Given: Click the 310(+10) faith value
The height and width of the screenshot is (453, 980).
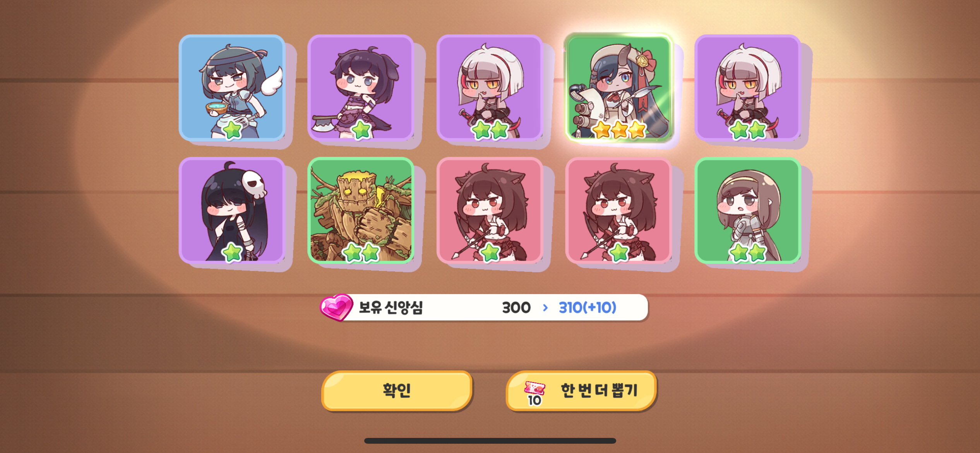Looking at the screenshot, I should click(588, 308).
